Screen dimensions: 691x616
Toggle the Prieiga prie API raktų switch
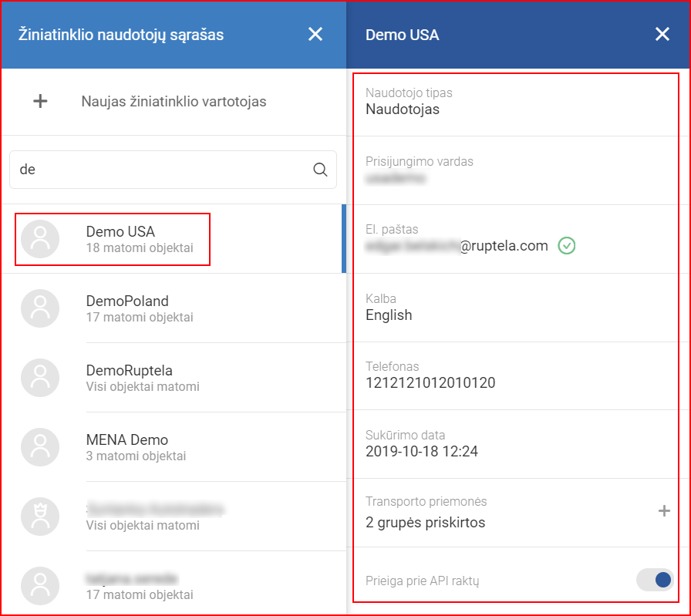(x=655, y=581)
